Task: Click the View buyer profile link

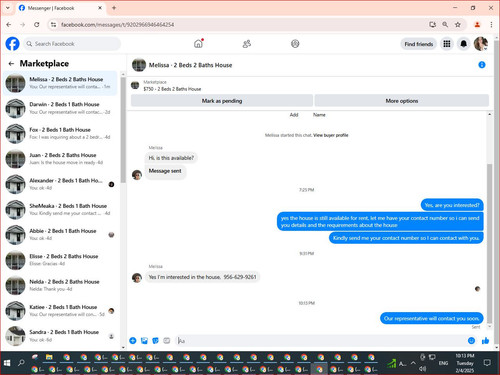Action: coord(330,135)
